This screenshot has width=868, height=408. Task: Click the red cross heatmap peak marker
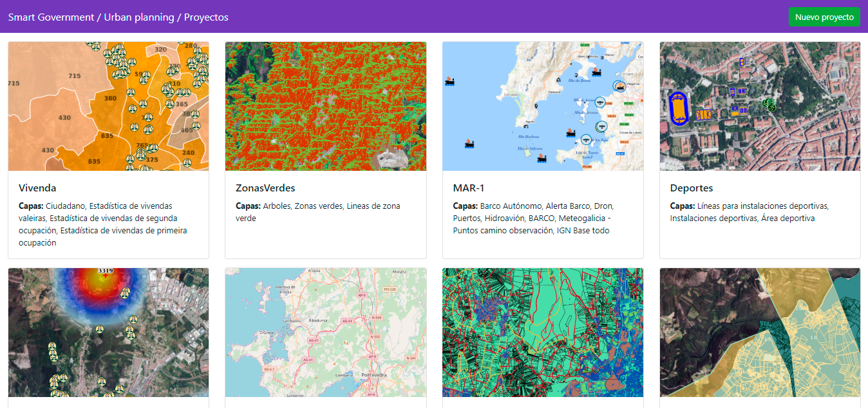pyautogui.click(x=105, y=276)
